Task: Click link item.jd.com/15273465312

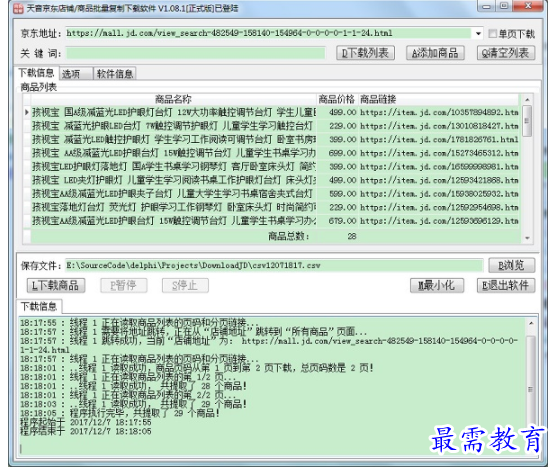Action: click(x=439, y=153)
